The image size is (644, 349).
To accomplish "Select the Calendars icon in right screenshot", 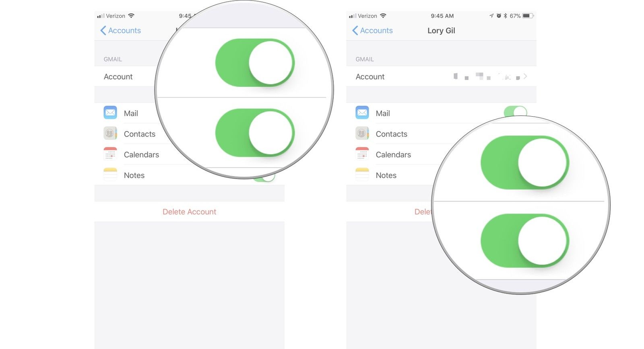I will (x=362, y=154).
